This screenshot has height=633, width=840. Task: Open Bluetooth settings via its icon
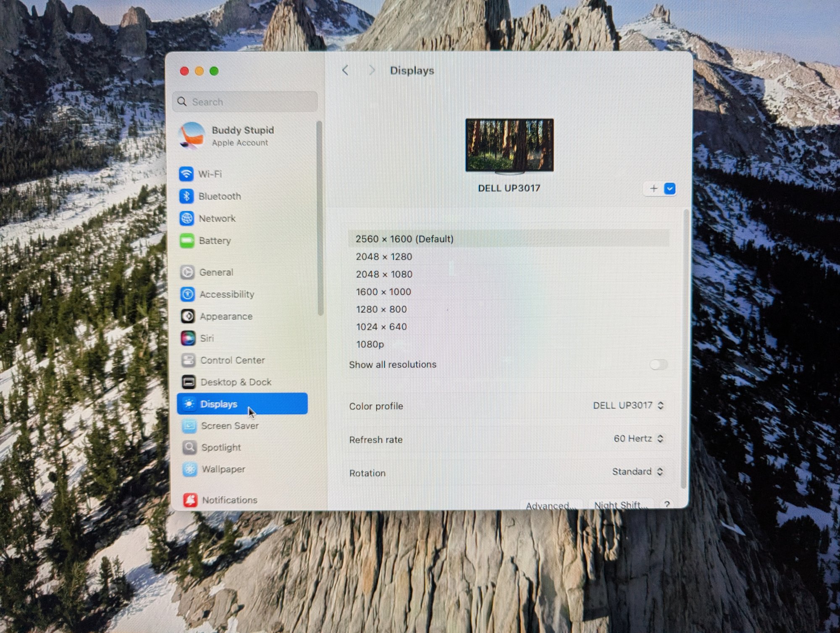pos(186,196)
